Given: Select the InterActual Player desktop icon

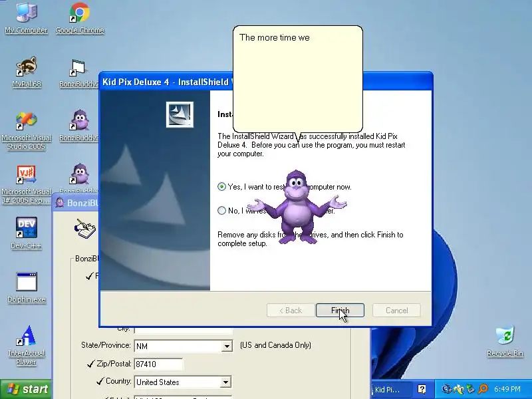Looking at the screenshot, I should click(x=26, y=345).
